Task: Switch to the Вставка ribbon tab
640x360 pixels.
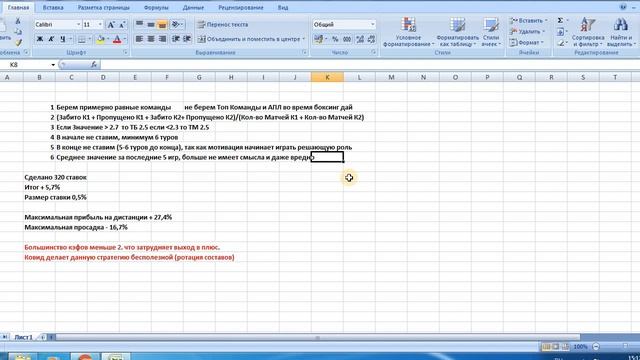Action: coord(53,7)
